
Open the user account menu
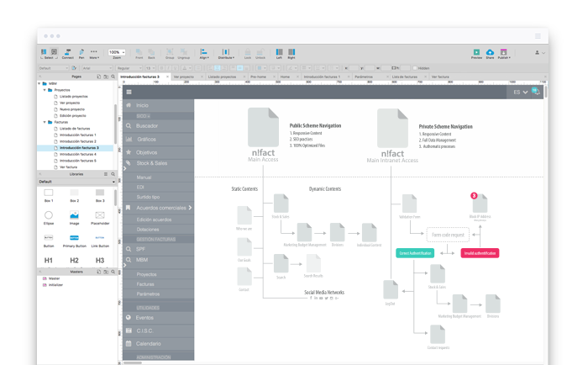pyautogui.click(x=539, y=53)
